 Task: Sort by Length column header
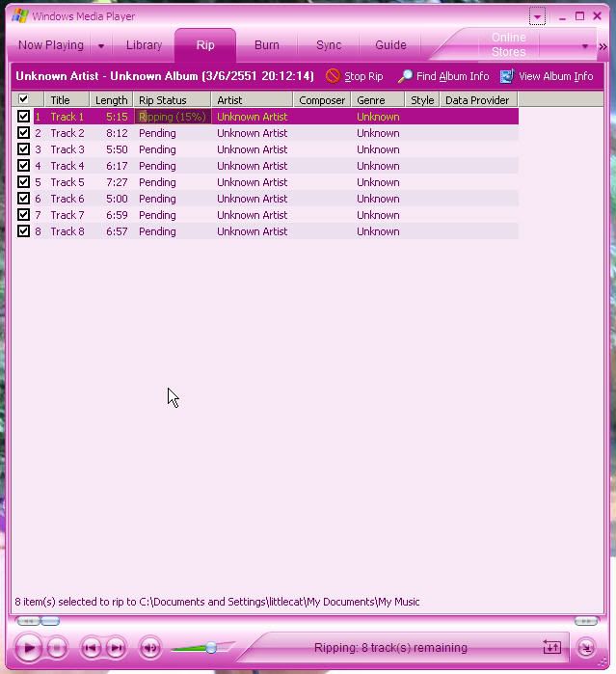coord(111,99)
